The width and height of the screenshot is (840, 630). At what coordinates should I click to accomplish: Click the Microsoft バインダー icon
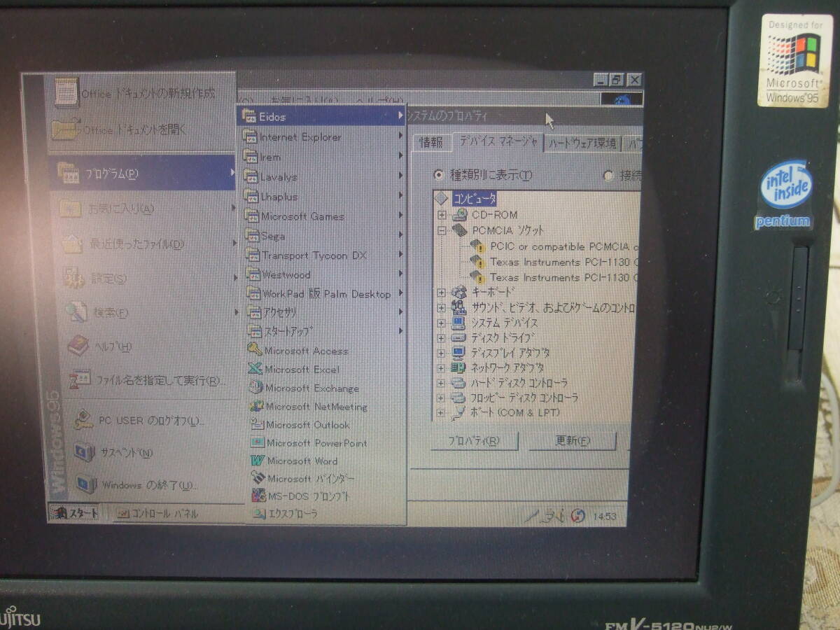tap(258, 479)
